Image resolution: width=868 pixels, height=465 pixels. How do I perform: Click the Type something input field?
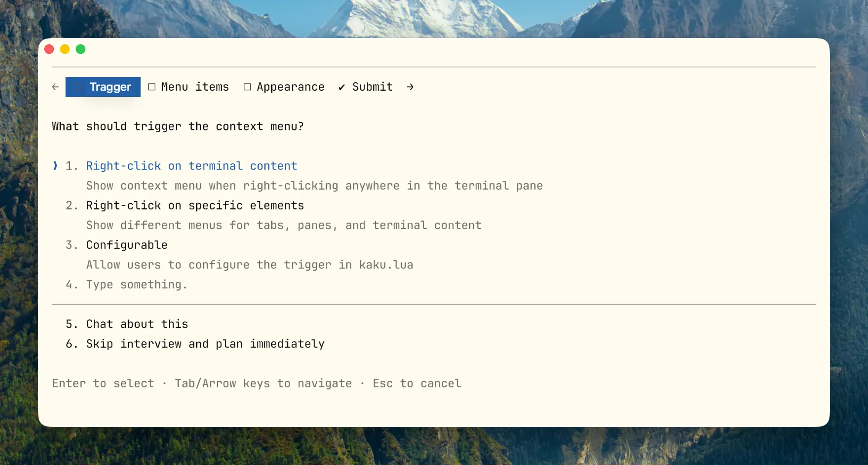click(137, 285)
